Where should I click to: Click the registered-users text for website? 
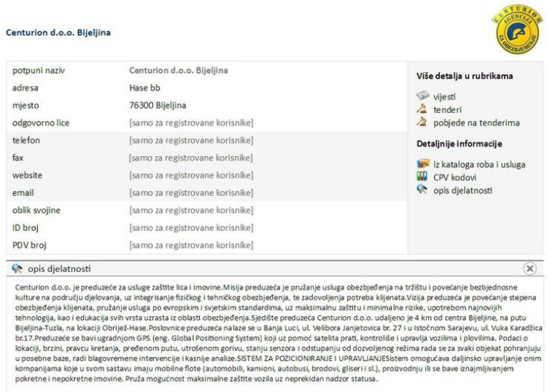click(x=191, y=175)
